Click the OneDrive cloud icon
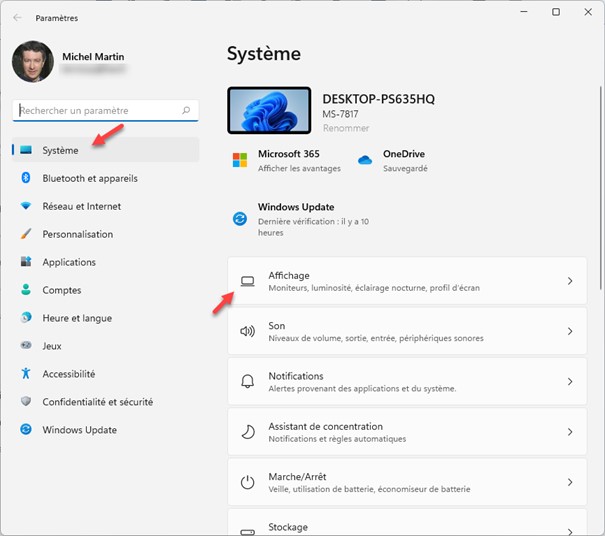Viewport: 605px width, 536px height. pyautogui.click(x=365, y=160)
